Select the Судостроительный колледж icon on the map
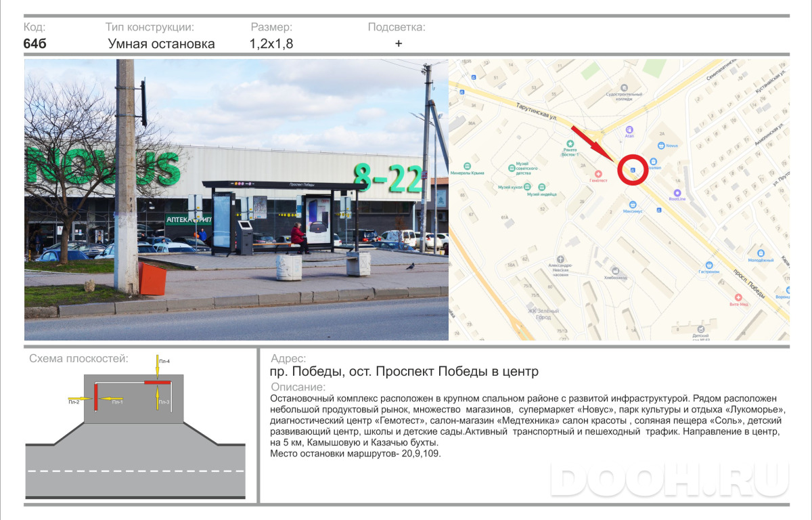The width and height of the screenshot is (812, 520). [624, 87]
